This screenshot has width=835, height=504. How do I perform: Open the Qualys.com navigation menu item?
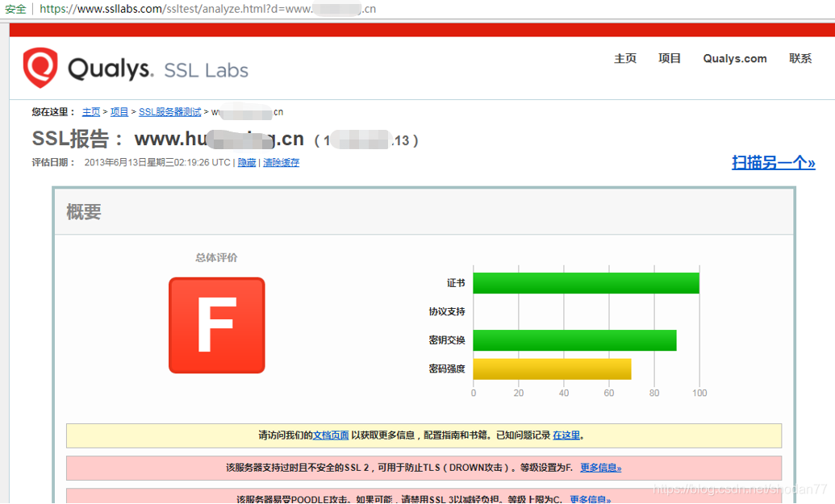click(735, 59)
